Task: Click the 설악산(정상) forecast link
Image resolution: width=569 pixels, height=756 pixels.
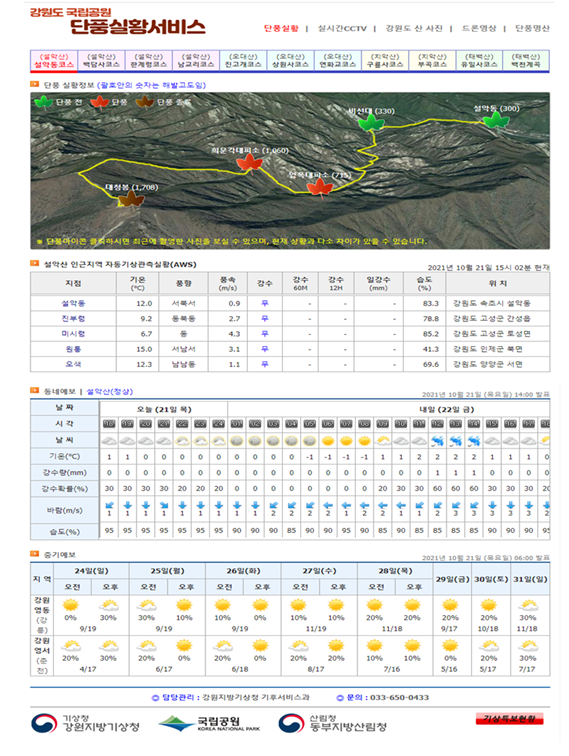Action: 109,392
